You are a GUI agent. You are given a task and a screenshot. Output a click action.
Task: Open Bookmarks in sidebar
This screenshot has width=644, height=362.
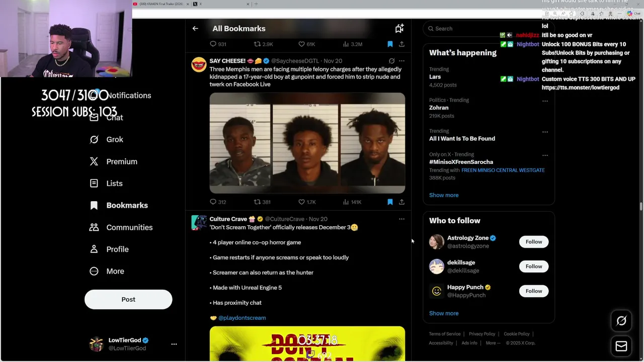click(x=119, y=206)
